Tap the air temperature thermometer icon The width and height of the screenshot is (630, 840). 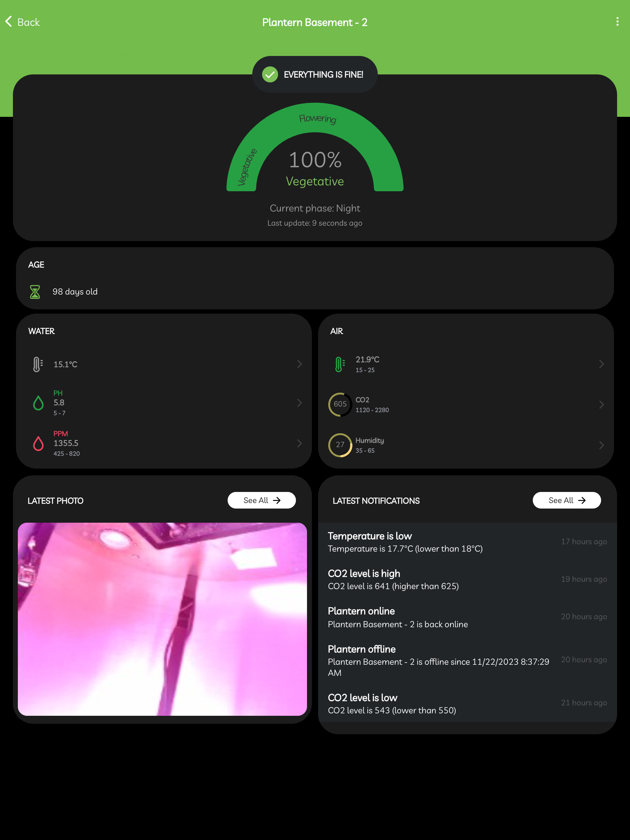click(x=340, y=364)
